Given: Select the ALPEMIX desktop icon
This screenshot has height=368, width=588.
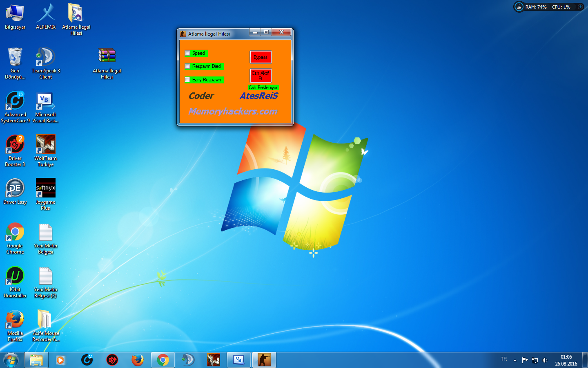Looking at the screenshot, I should 46,17.
